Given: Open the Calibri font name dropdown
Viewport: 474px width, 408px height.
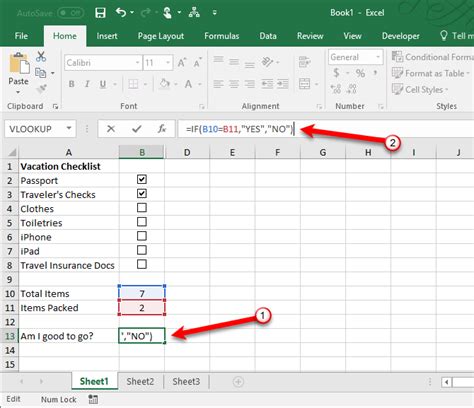Looking at the screenshot, I should pos(137,63).
